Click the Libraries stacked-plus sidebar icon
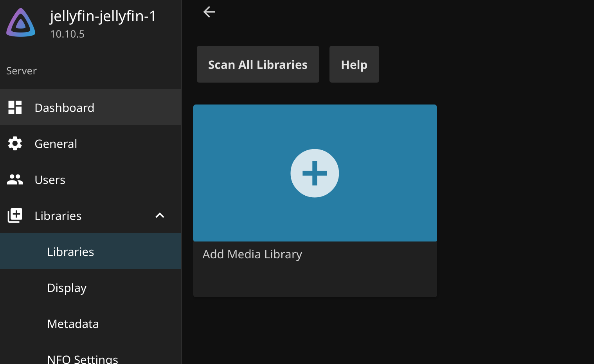 tap(15, 216)
